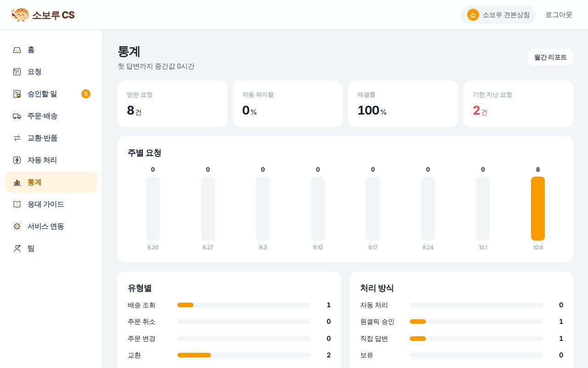Click the 해결률 100% card

(x=403, y=103)
